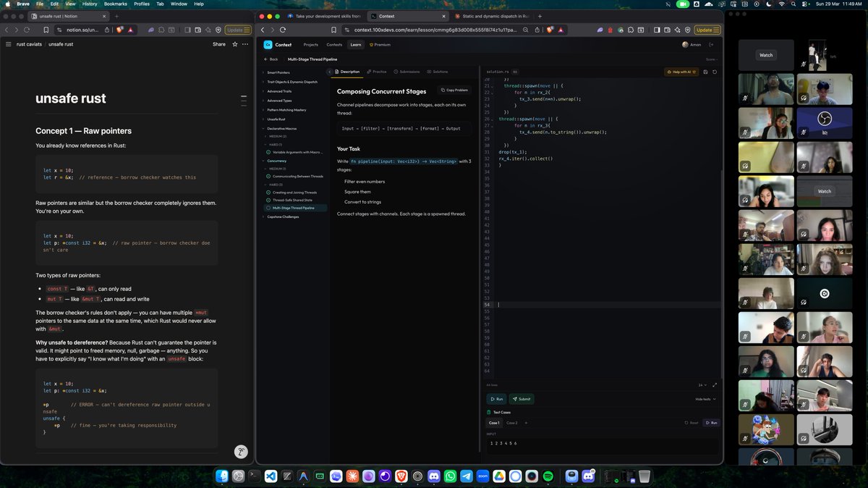Open WhatsApp in the dock

451,476
